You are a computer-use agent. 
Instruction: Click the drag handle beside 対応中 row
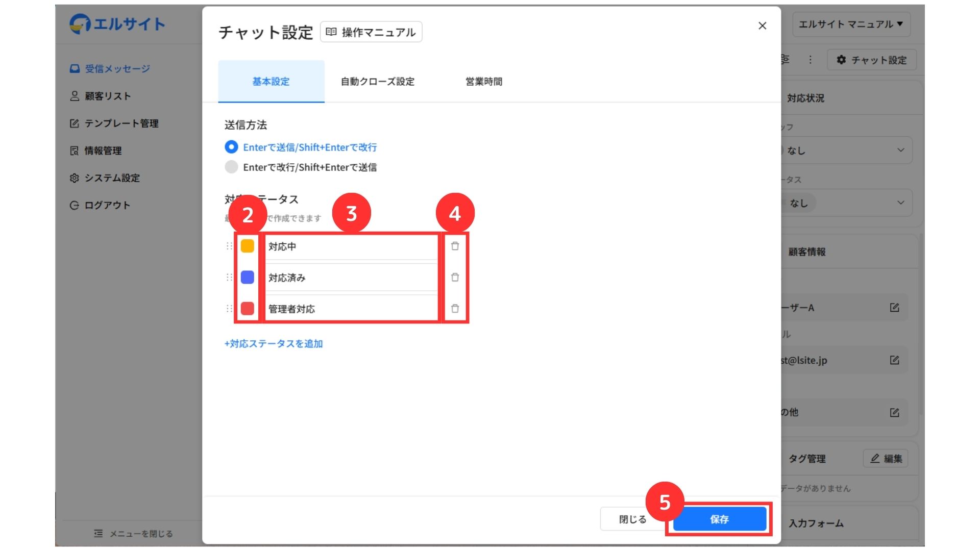click(229, 246)
